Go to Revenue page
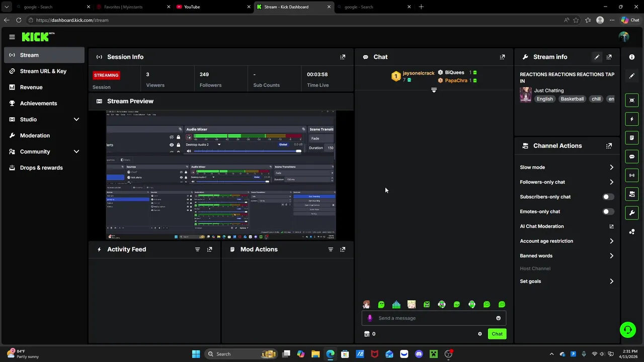The image size is (644, 362). (44, 87)
